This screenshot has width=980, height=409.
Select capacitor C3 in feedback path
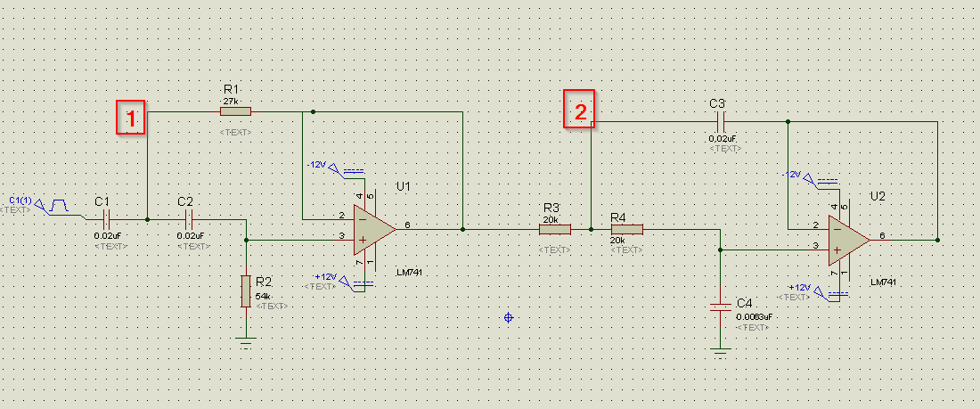[x=723, y=121]
